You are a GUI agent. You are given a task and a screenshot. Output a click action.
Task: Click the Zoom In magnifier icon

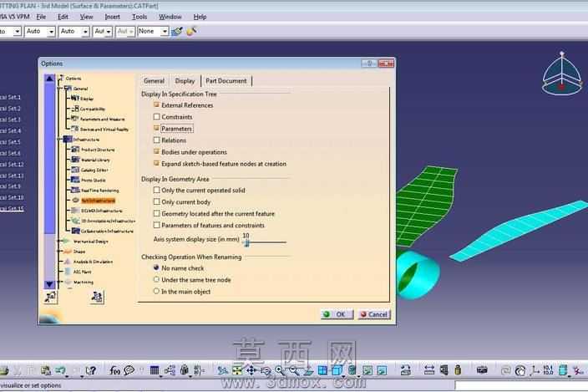(x=280, y=370)
